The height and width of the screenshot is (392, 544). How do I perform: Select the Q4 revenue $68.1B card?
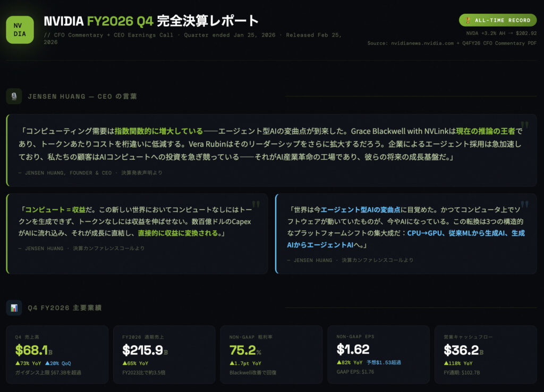57,354
